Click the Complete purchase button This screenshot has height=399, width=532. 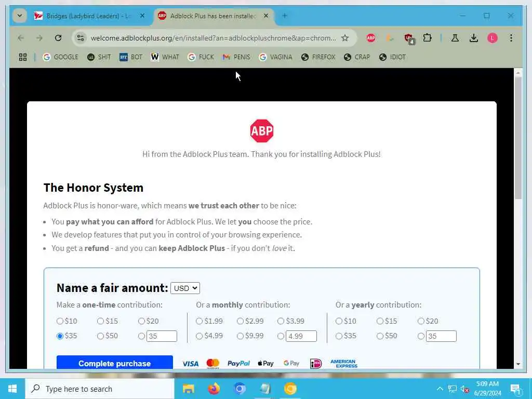115,362
